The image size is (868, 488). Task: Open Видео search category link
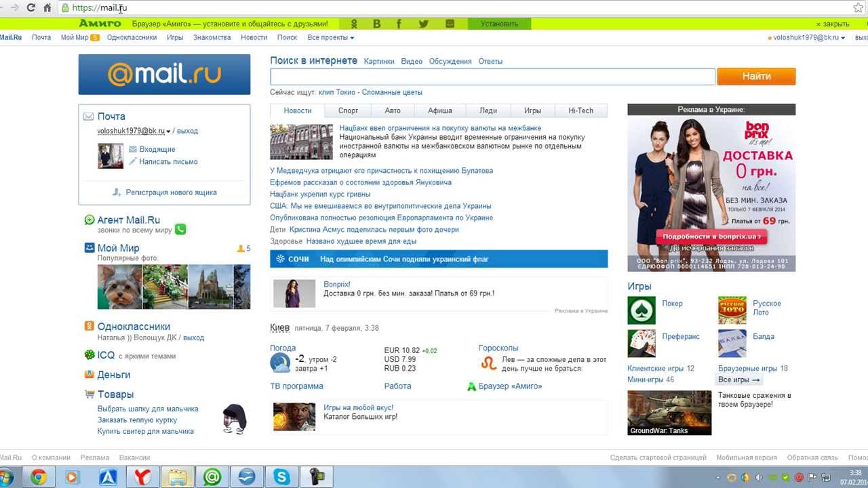[412, 61]
